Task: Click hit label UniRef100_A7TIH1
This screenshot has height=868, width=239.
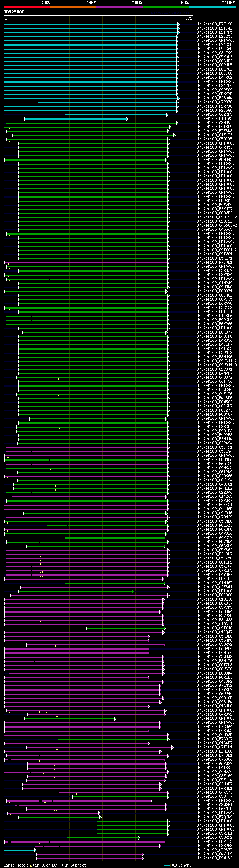Action: pyautogui.click(x=214, y=747)
